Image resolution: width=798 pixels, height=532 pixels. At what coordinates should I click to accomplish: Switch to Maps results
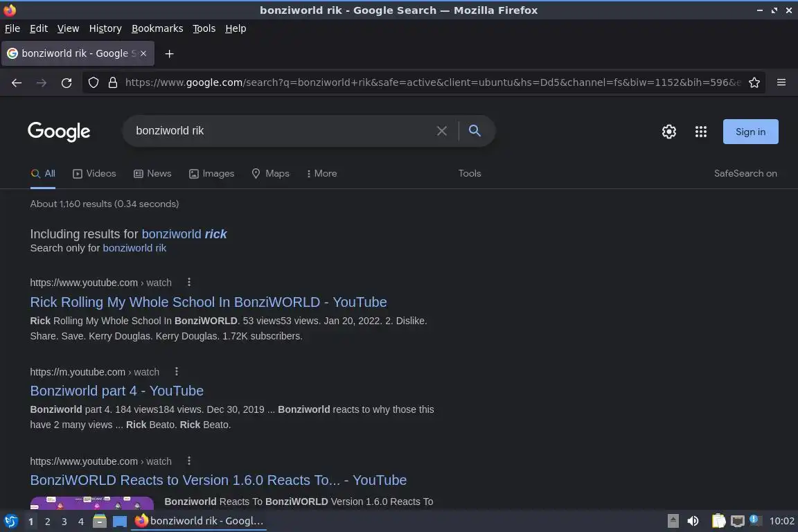[x=270, y=174]
